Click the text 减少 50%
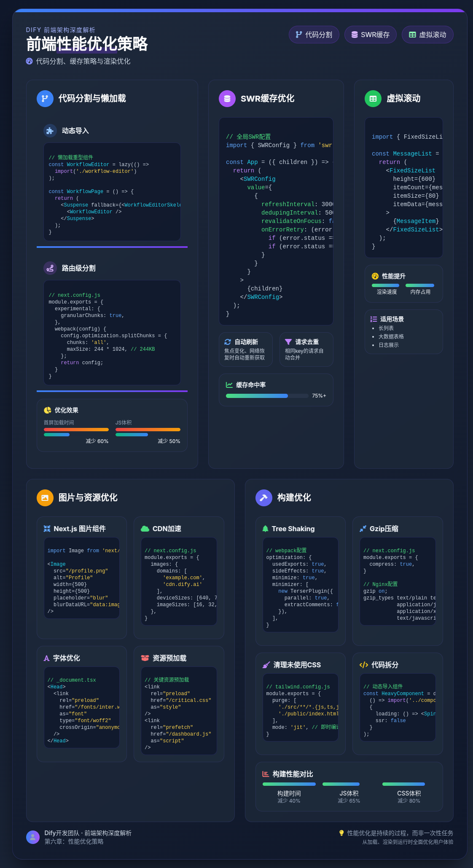Screen dimensions: 473x868 (169, 441)
